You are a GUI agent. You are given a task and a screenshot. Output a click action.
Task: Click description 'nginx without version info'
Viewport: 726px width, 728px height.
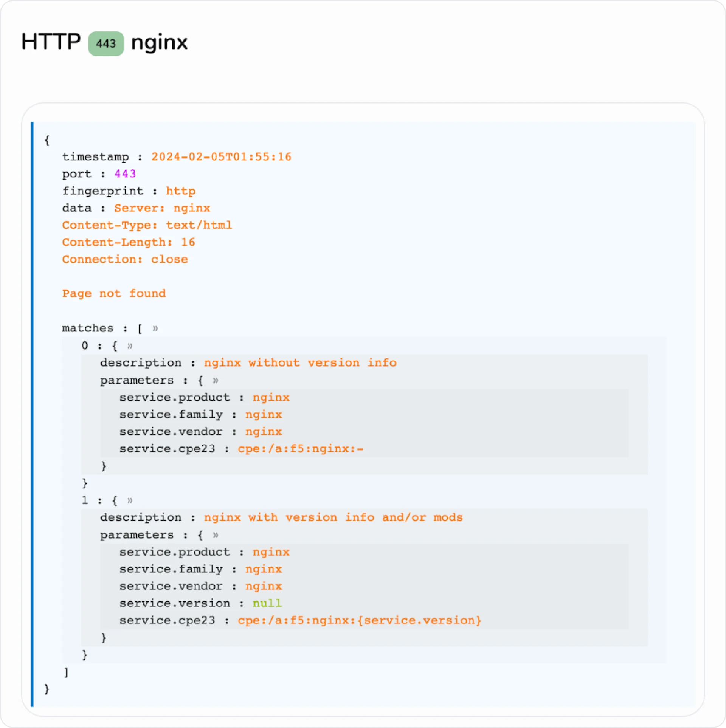tap(300, 363)
